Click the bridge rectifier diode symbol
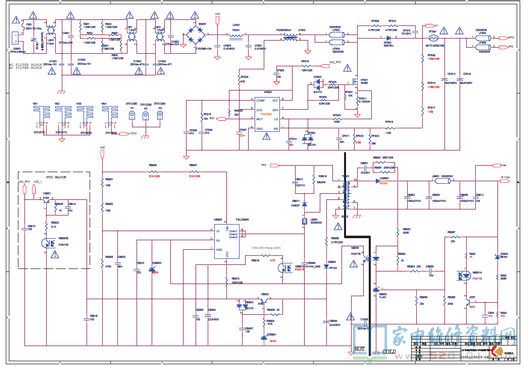Viewport: 525px width, 367px height. [x=196, y=34]
